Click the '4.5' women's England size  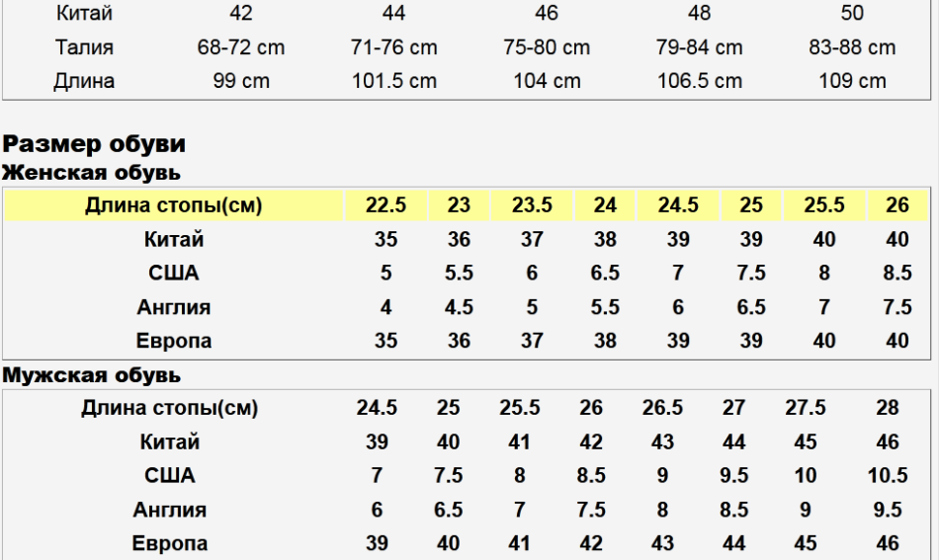coord(459,307)
